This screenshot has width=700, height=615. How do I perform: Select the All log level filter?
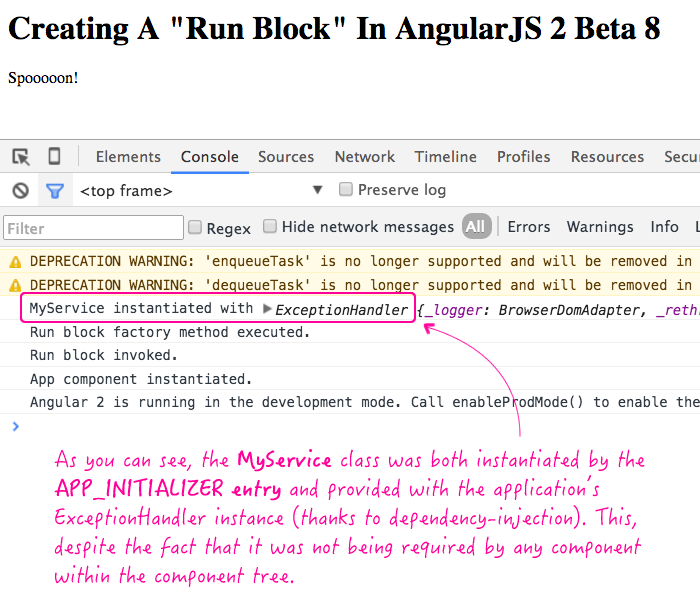tap(476, 227)
